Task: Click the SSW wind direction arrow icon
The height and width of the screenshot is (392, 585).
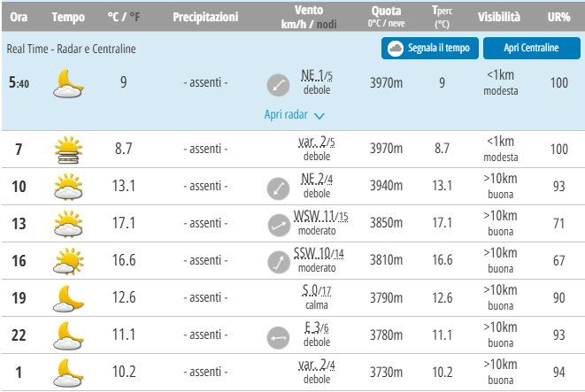Action: [x=278, y=261]
